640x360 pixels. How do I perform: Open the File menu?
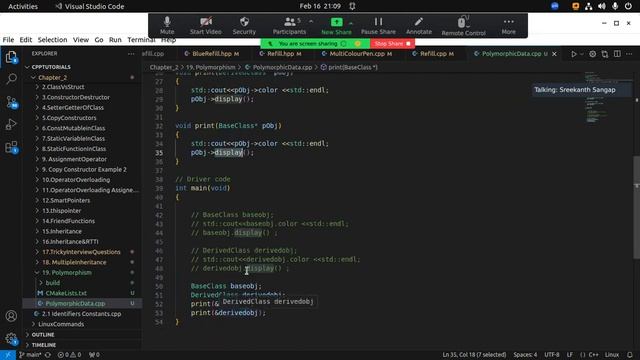click(x=8, y=40)
